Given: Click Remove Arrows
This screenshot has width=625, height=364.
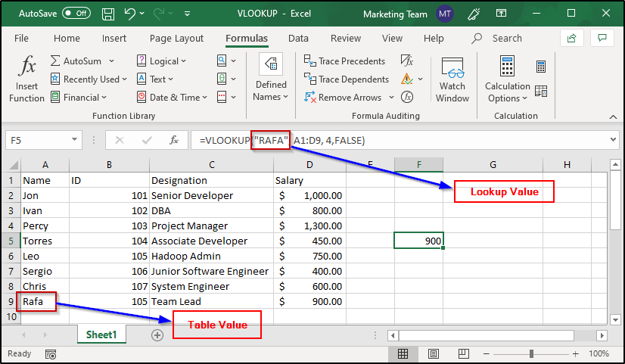Looking at the screenshot, I should 343,98.
